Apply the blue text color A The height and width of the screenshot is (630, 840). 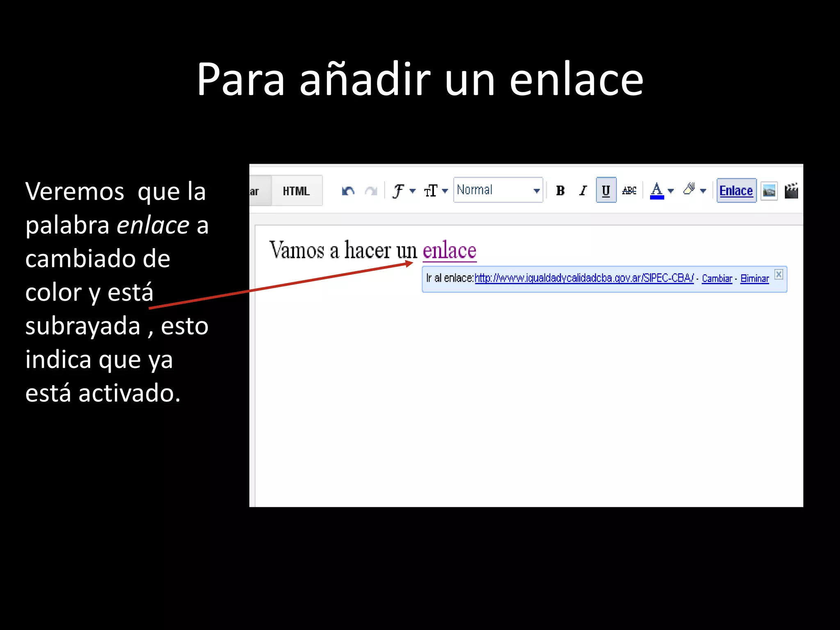[x=657, y=190]
